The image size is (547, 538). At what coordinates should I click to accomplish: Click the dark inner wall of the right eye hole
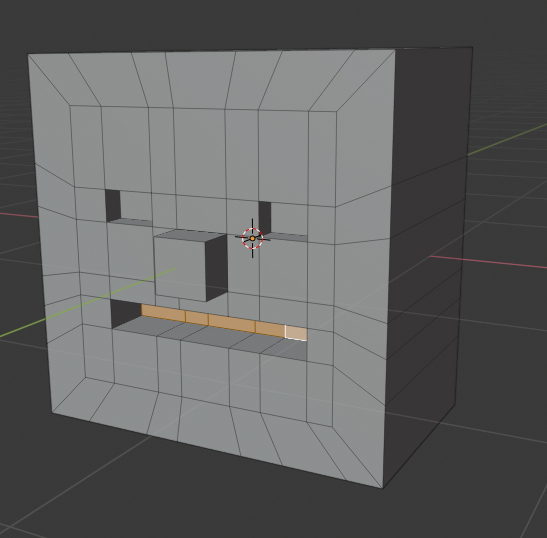pos(265,218)
